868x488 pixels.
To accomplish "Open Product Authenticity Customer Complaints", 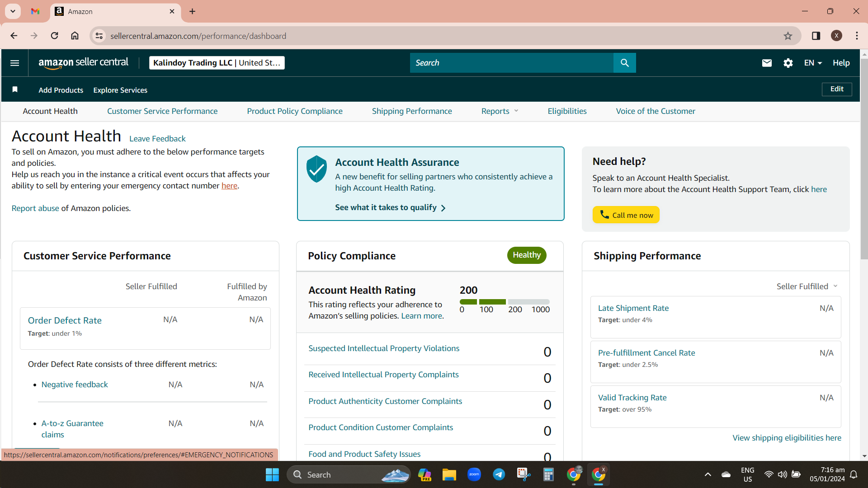I will tap(385, 401).
